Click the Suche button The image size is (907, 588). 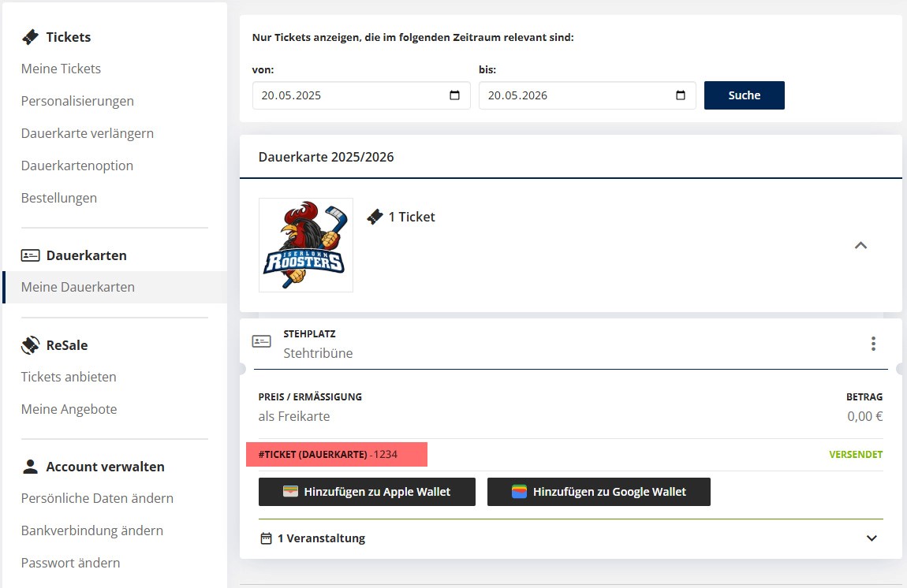[x=745, y=95]
